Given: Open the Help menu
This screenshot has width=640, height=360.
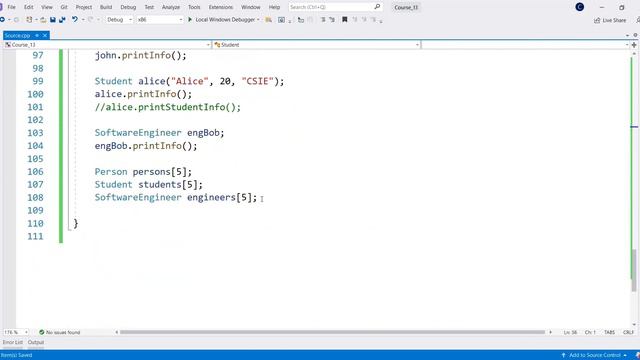Looking at the screenshot, I should [x=274, y=7].
